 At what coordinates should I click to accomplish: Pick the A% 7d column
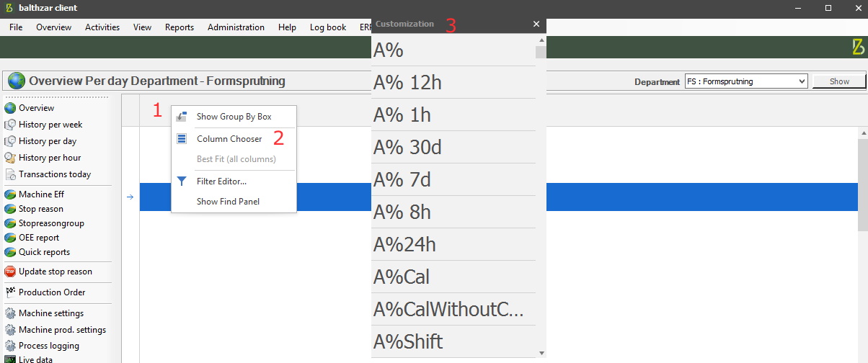[x=453, y=179]
